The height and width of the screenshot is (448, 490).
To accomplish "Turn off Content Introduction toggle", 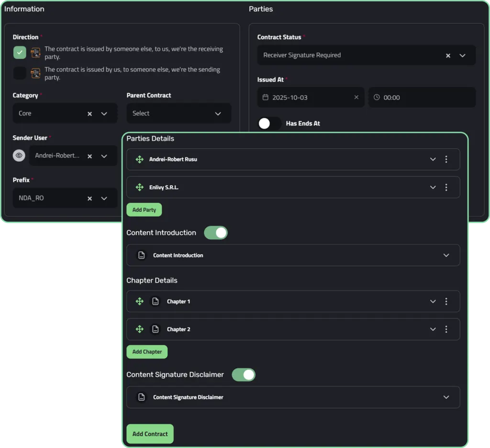I will click(x=216, y=232).
